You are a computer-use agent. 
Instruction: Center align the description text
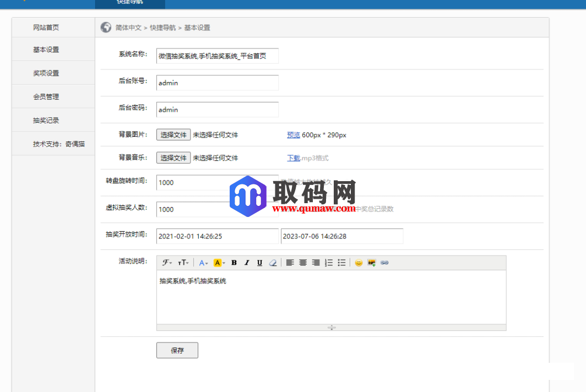303,263
